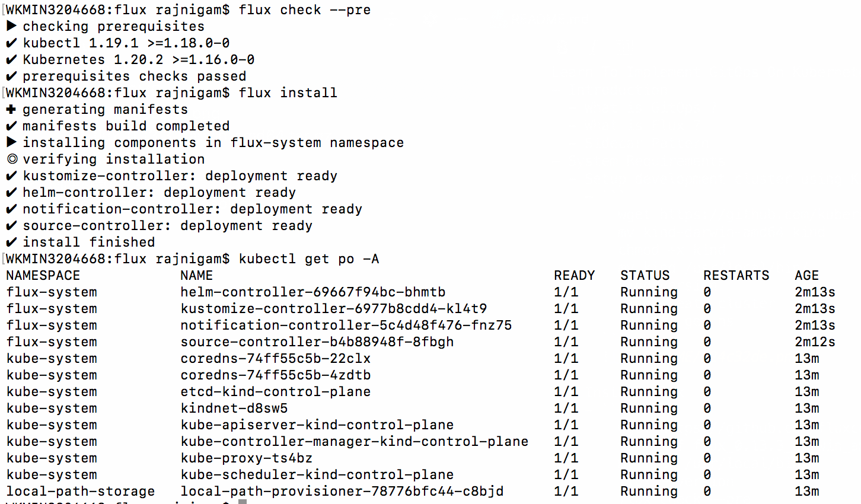The image size is (861, 504).
Task: Select pod name helm-controller-69667f94bc-bhmtb
Action: [313, 292]
